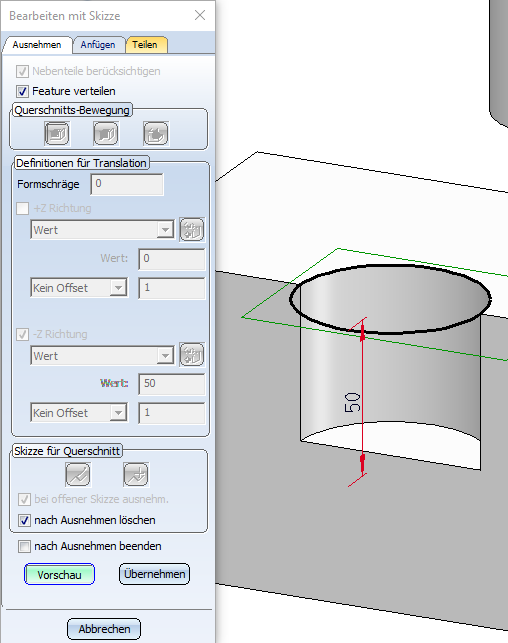The width and height of the screenshot is (508, 643).
Task: Select the rotation Querschnitts-Bewegung icon
Action: point(156,134)
